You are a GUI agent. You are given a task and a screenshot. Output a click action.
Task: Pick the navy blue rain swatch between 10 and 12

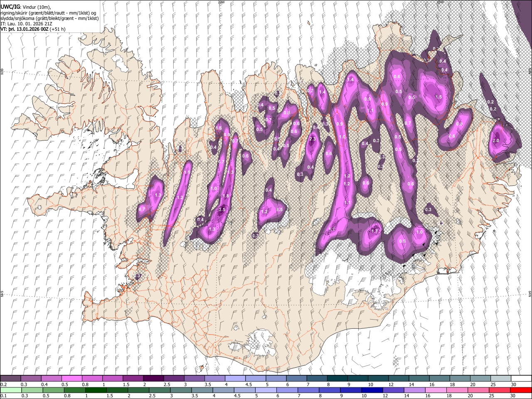pos(372,390)
